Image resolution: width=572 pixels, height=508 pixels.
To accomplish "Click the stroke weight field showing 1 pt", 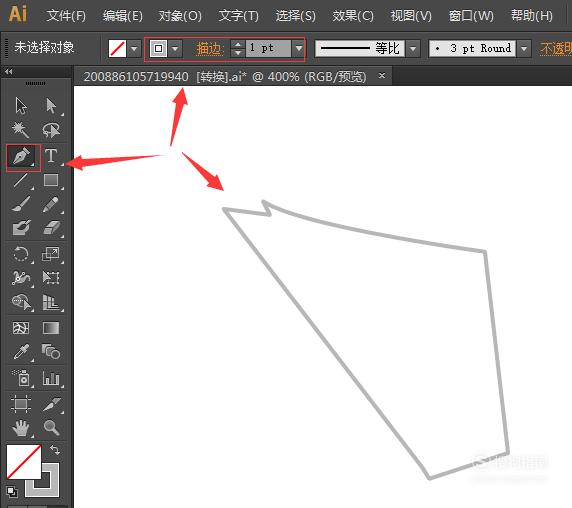I will pyautogui.click(x=268, y=49).
